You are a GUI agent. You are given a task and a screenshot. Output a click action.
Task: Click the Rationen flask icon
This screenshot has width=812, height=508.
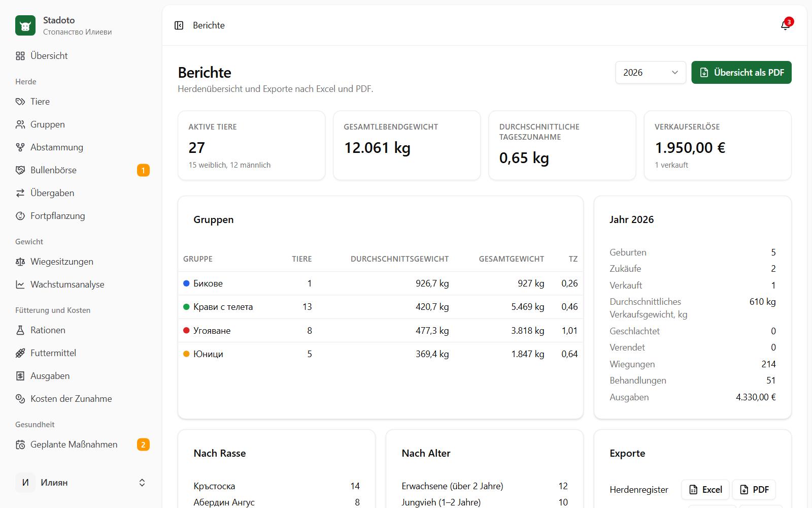tap(20, 330)
